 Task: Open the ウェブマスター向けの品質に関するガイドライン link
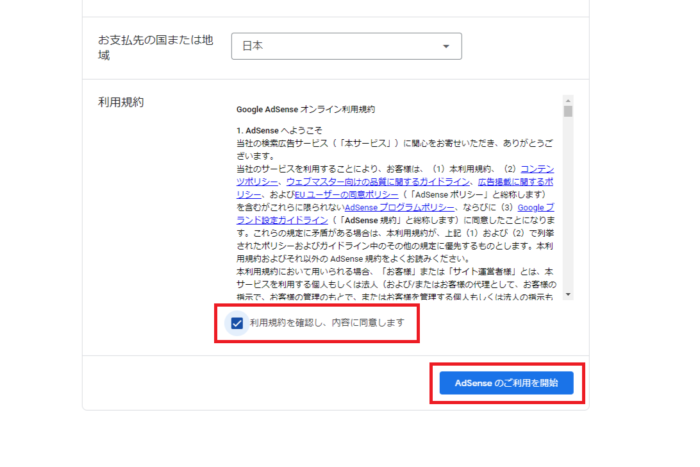pyautogui.click(x=378, y=182)
